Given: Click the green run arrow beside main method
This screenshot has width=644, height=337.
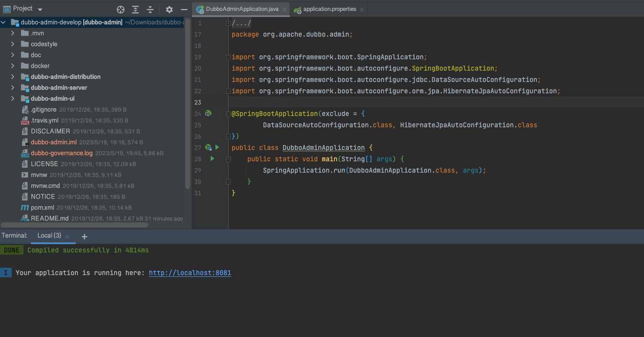Looking at the screenshot, I should pos(212,159).
